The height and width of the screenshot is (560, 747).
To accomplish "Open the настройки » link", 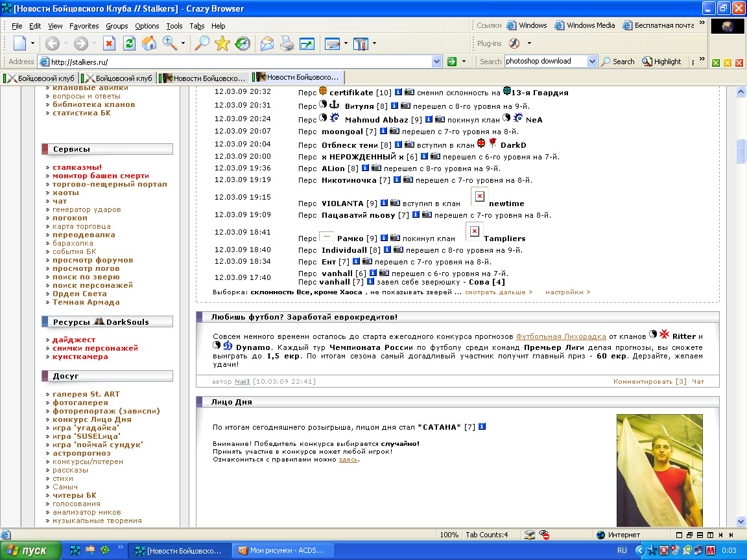I will click(x=567, y=292).
